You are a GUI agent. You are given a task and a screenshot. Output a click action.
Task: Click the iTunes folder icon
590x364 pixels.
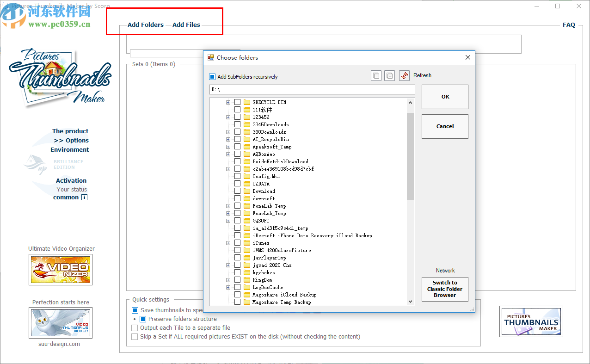pyautogui.click(x=247, y=243)
